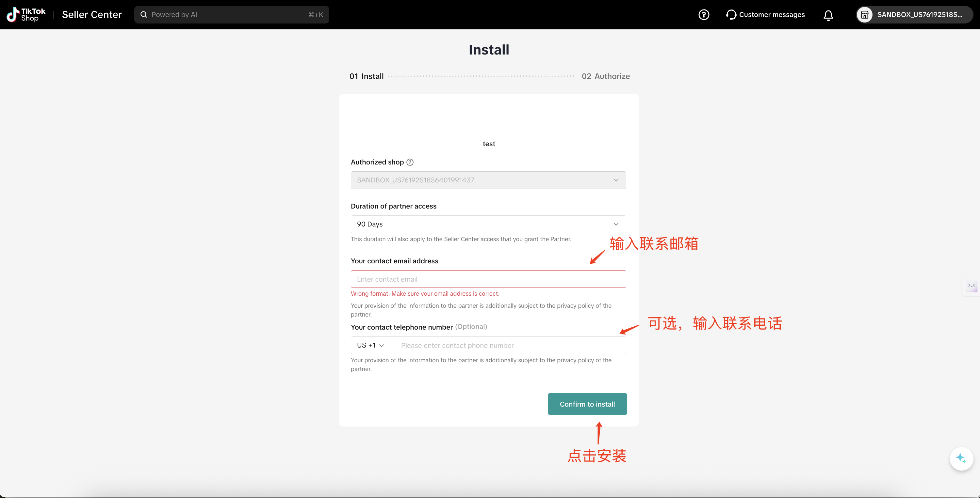Image resolution: width=980 pixels, height=498 pixels.
Task: Click the '(Optional)' label text
Action: tap(471, 327)
